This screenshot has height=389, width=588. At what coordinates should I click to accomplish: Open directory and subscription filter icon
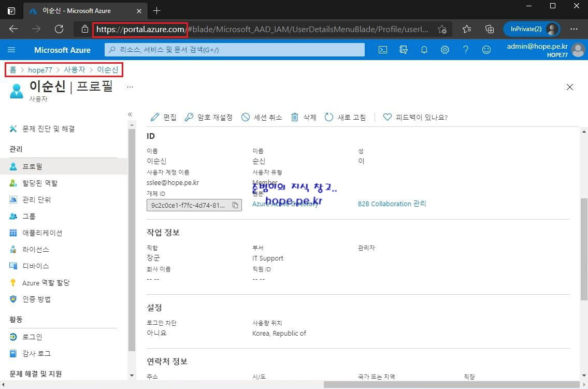404,50
